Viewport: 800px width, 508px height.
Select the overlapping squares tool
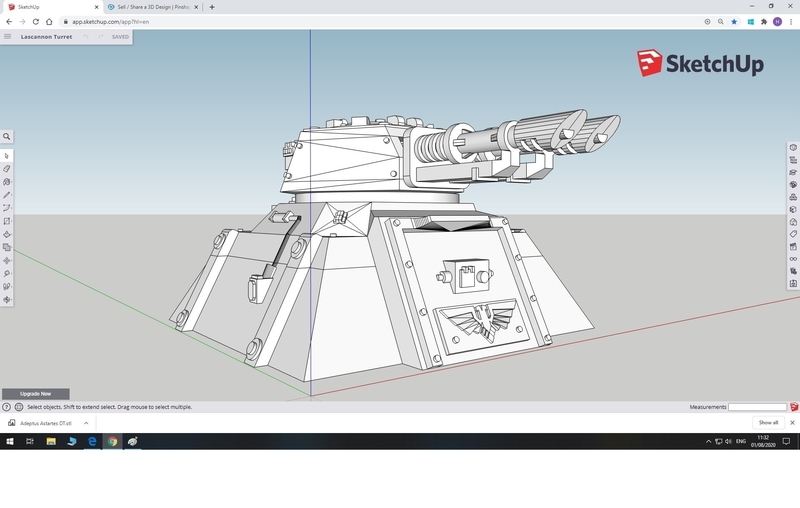7,247
